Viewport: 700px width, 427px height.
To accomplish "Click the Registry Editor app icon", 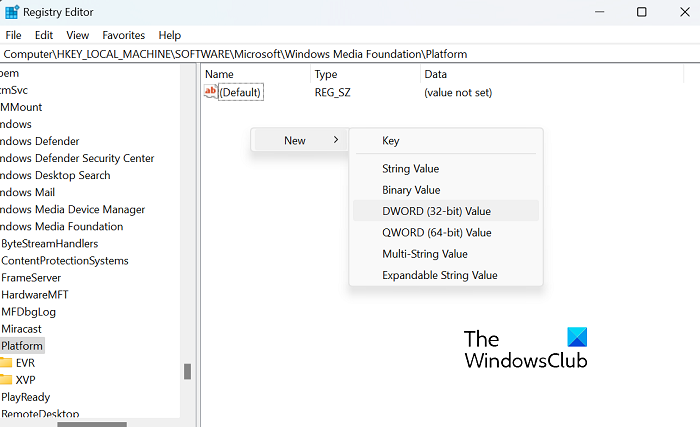I will (11, 12).
